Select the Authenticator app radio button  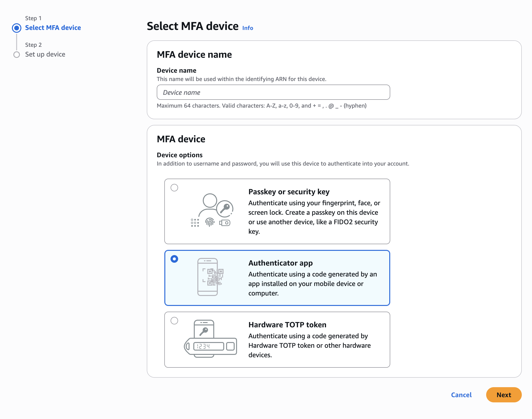(174, 259)
